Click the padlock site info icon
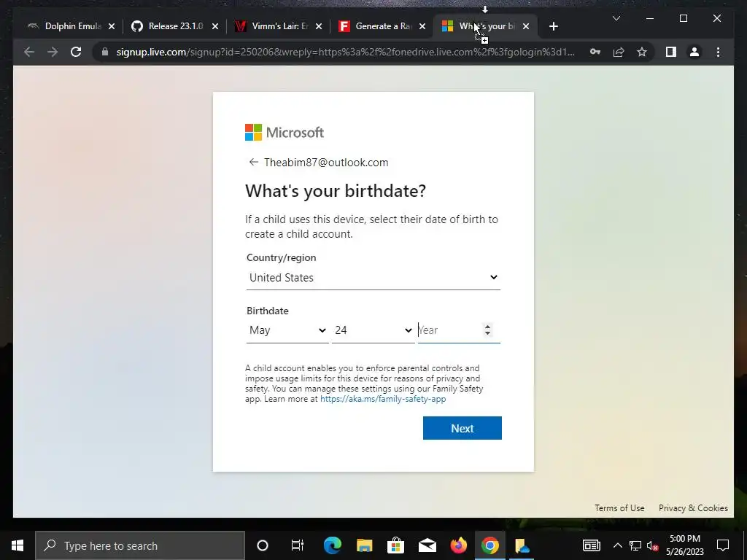The height and width of the screenshot is (560, 747). (x=105, y=52)
